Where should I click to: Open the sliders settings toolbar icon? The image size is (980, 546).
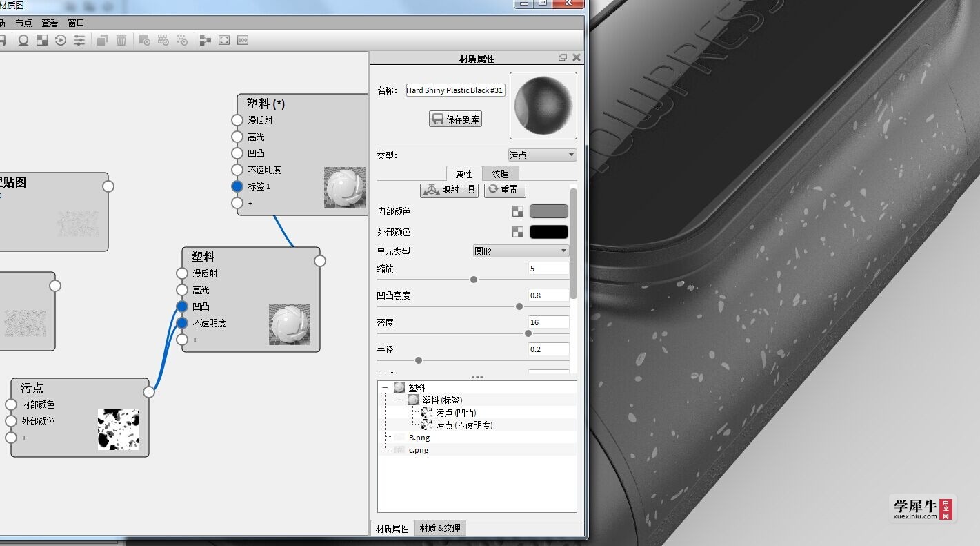[x=79, y=40]
